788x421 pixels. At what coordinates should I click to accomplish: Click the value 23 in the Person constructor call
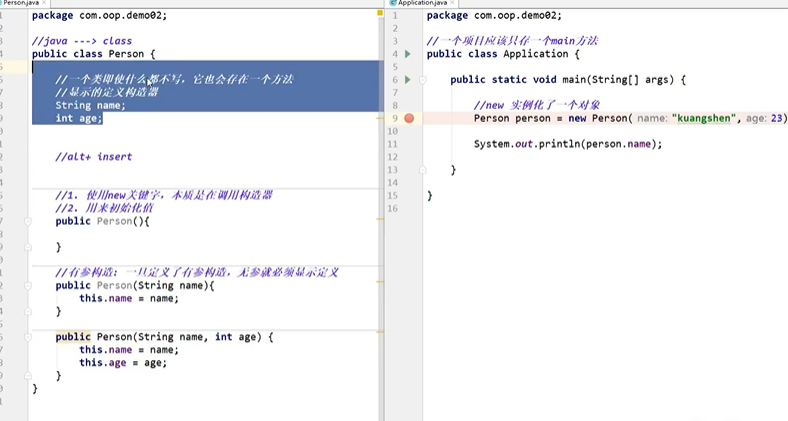[776, 118]
